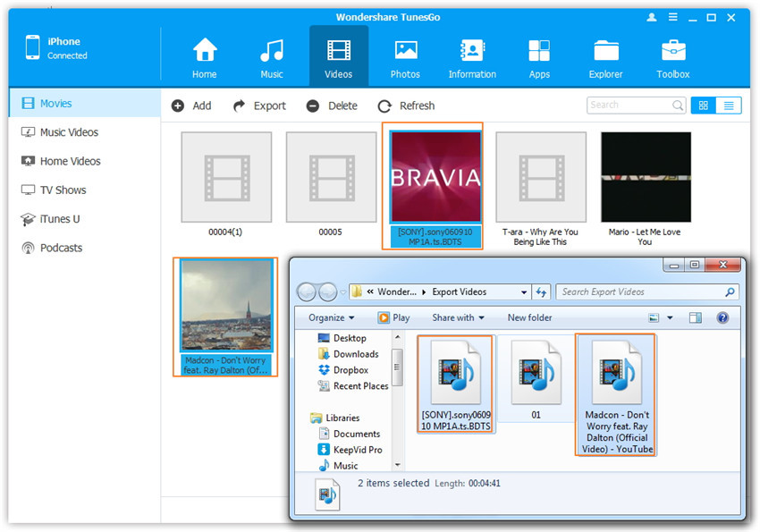Expand the Organize dropdown menu
760x532 pixels.
pyautogui.click(x=331, y=317)
